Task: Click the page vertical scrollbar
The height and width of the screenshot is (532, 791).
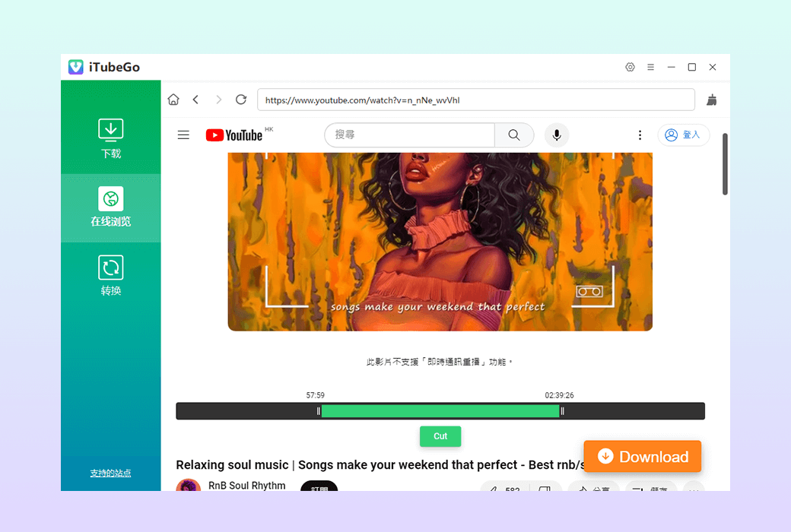Action: (x=725, y=164)
